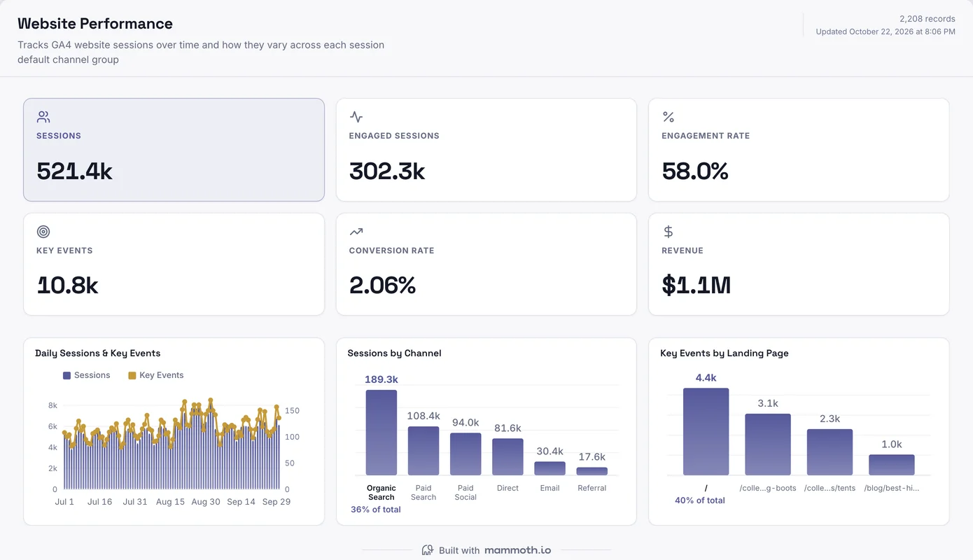Select the Engagement Rate metric card
Image resolution: width=973 pixels, height=560 pixels.
(799, 150)
